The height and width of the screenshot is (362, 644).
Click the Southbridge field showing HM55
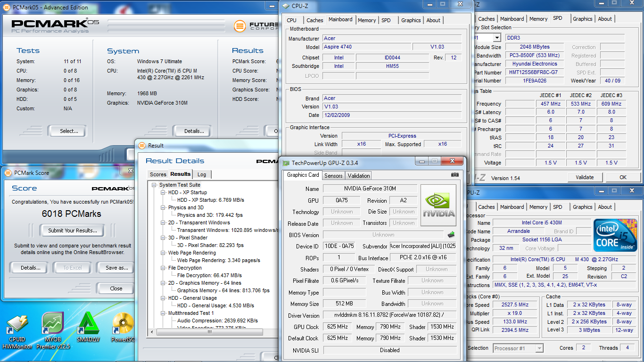pos(392,66)
